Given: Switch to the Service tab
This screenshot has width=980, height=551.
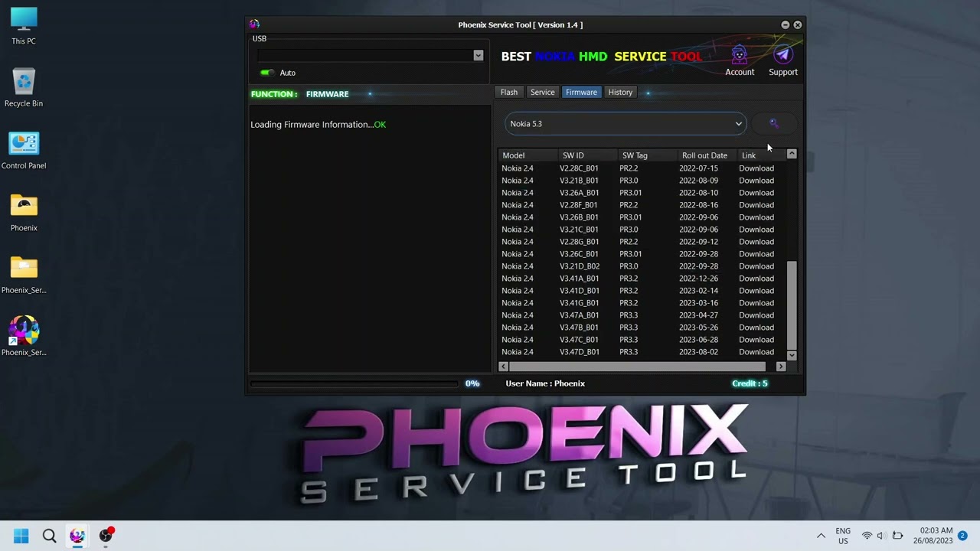Looking at the screenshot, I should click(542, 93).
